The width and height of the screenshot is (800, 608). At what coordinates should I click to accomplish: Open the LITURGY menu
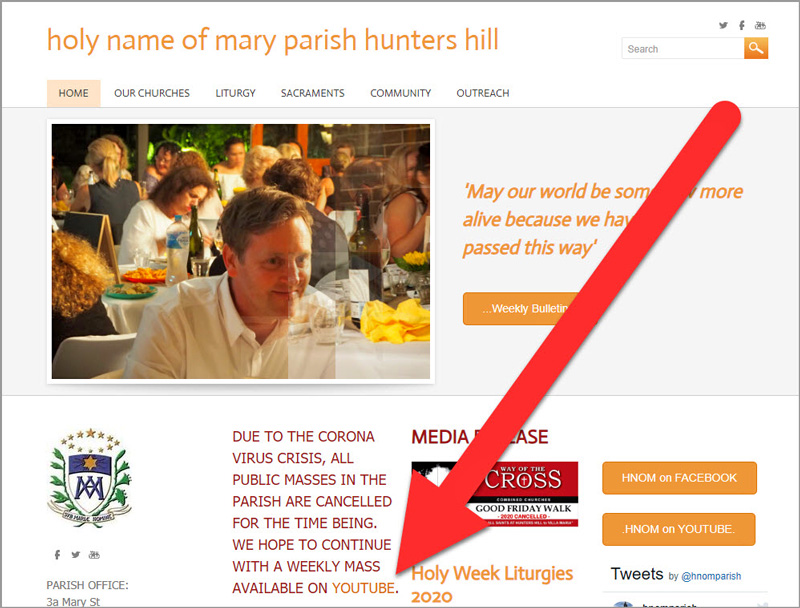click(x=235, y=93)
